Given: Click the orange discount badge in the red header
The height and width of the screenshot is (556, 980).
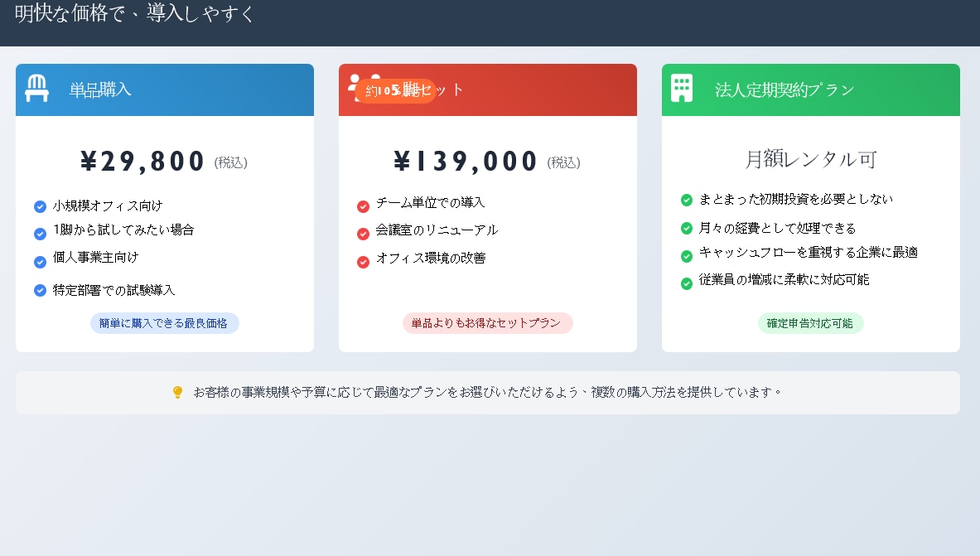Looking at the screenshot, I should click(x=396, y=90).
